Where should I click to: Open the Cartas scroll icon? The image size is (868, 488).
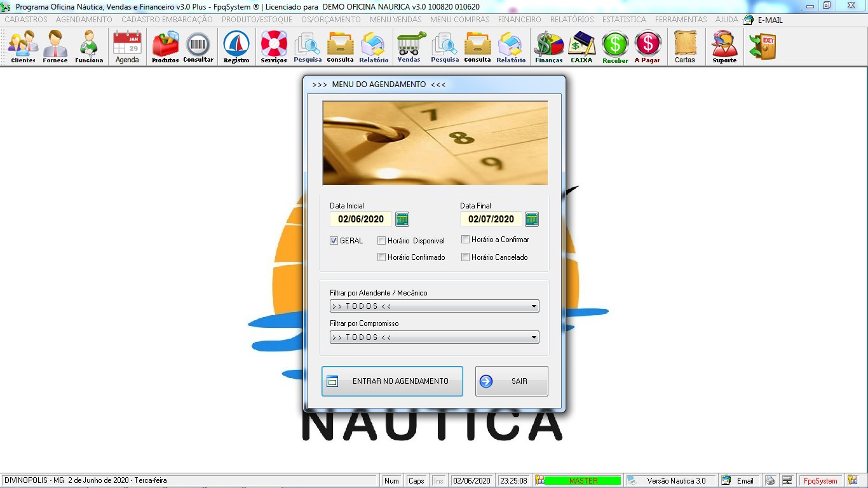[685, 48]
